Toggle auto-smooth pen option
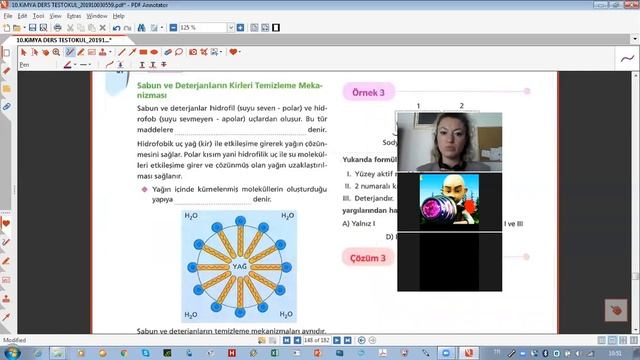Image resolution: width=640 pixels, height=360 pixels. click(x=109, y=64)
